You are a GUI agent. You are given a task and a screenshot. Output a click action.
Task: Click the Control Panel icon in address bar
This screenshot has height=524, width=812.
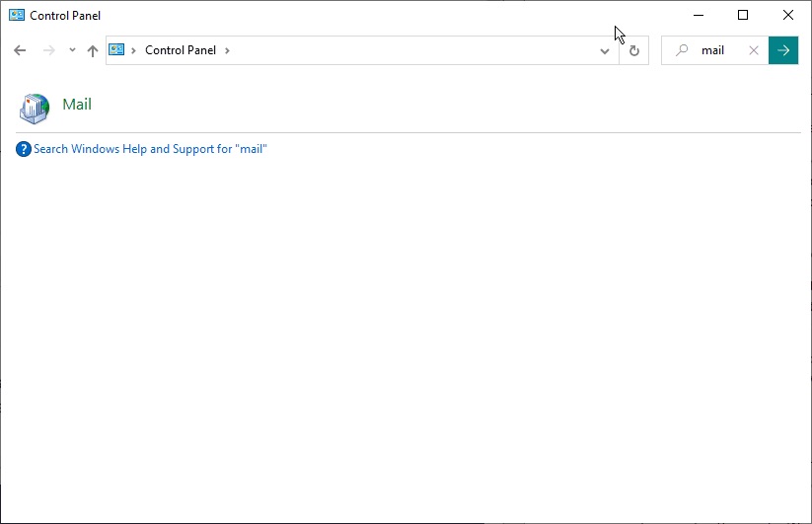click(117, 50)
